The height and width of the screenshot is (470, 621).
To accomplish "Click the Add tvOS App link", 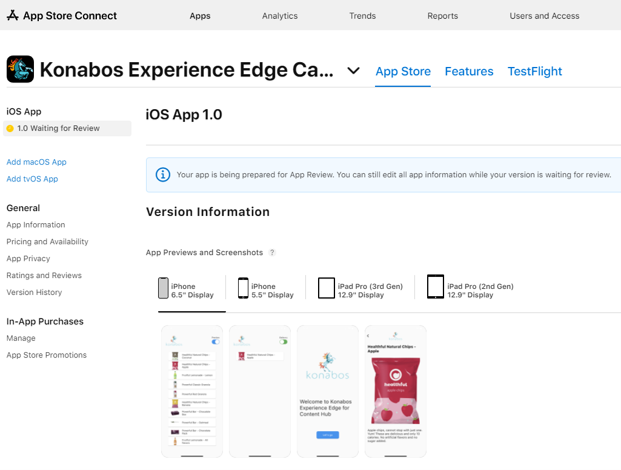I will (32, 179).
